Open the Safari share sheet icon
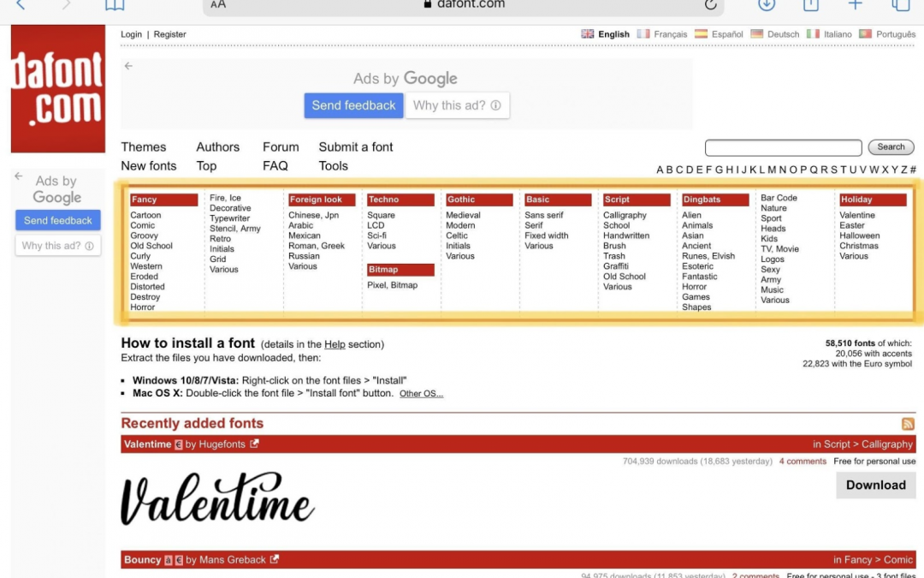The image size is (924, 578). tap(811, 5)
